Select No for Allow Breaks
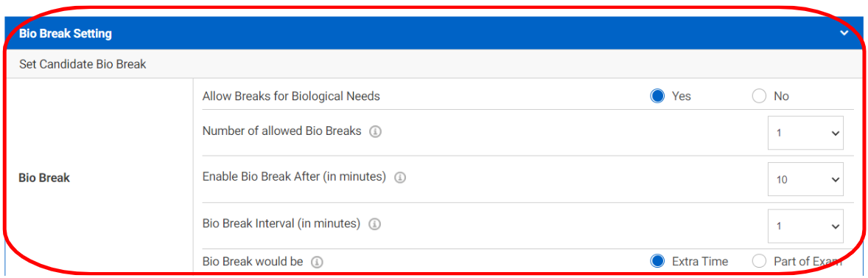 coord(759,96)
